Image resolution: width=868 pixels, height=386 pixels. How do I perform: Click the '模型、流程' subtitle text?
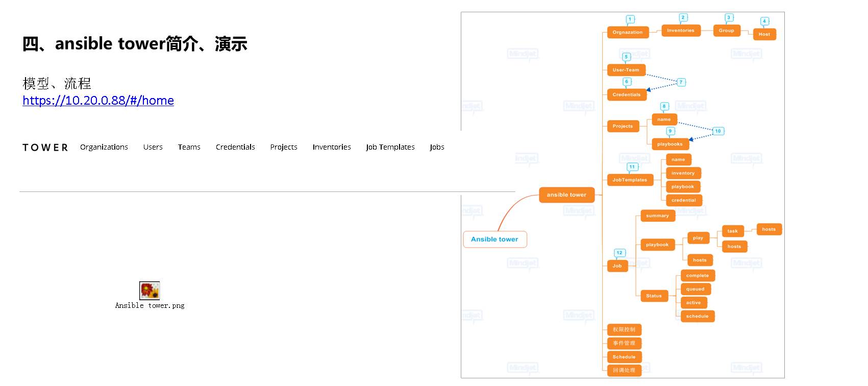click(57, 83)
